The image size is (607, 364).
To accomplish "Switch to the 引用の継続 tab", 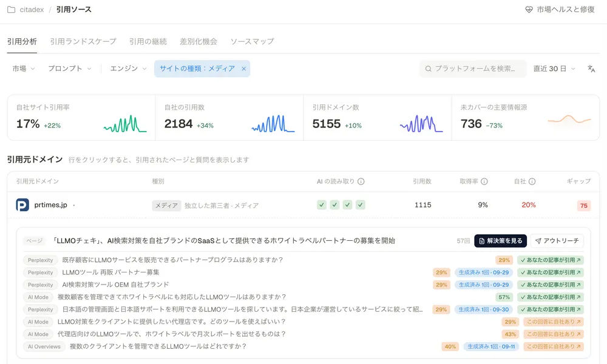I will pos(148,41).
